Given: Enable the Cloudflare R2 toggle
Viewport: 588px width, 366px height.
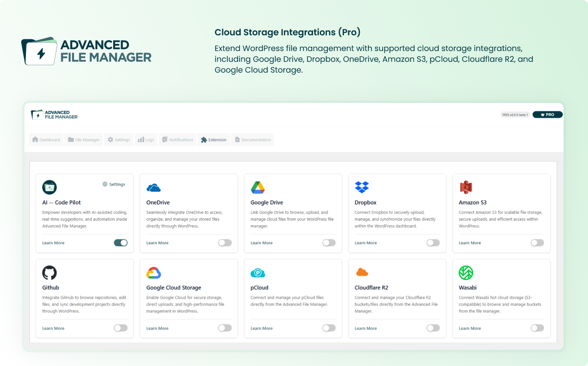Looking at the screenshot, I should 433,328.
